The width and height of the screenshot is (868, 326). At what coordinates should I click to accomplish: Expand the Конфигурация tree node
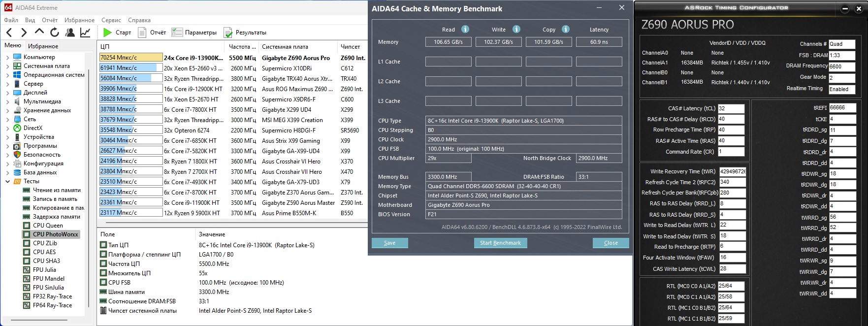(7, 163)
